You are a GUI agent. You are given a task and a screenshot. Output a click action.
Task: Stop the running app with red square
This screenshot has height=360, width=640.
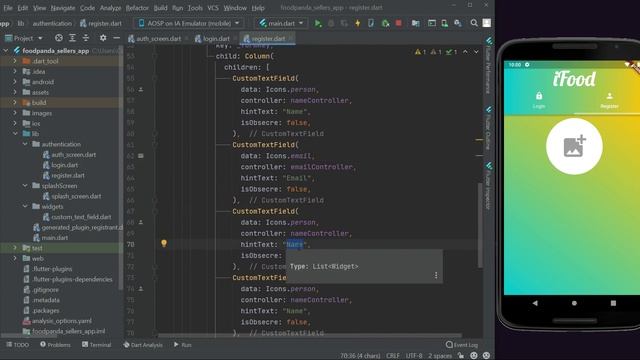[398, 23]
